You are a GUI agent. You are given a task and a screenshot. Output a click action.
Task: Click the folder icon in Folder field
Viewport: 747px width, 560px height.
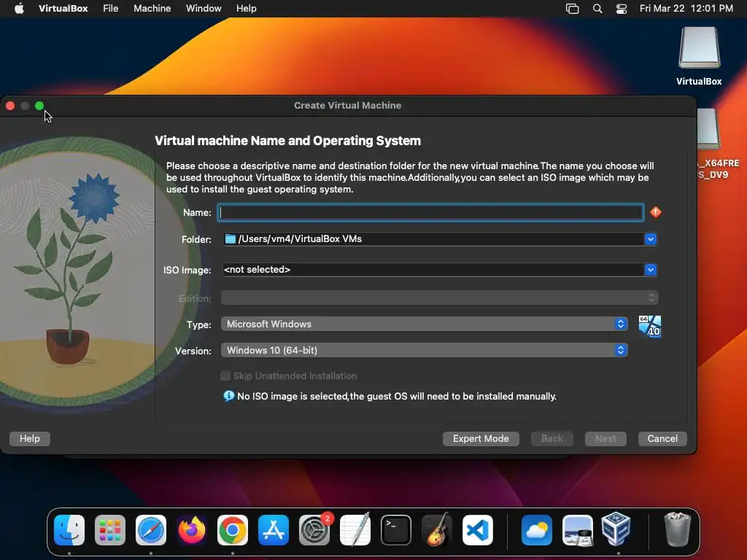(230, 239)
